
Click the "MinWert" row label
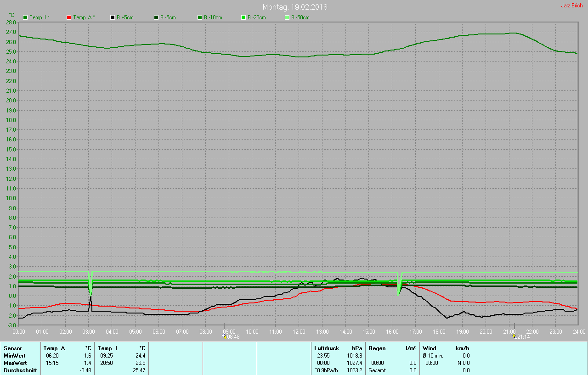pos(14,356)
